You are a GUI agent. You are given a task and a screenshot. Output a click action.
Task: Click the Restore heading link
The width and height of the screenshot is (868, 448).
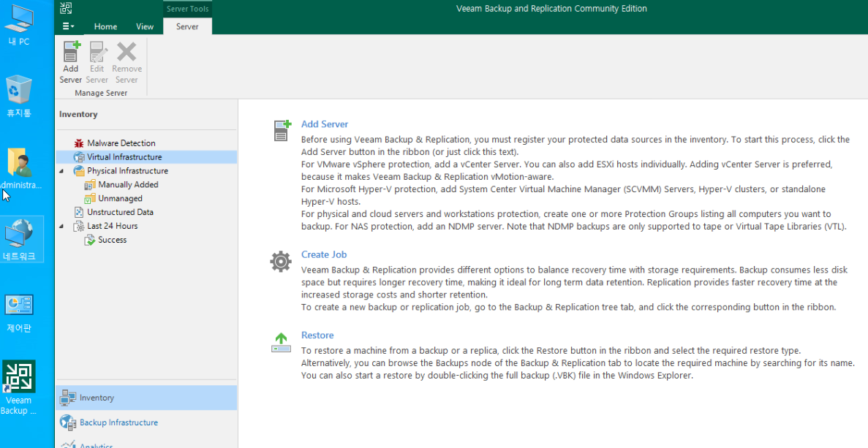(x=317, y=336)
